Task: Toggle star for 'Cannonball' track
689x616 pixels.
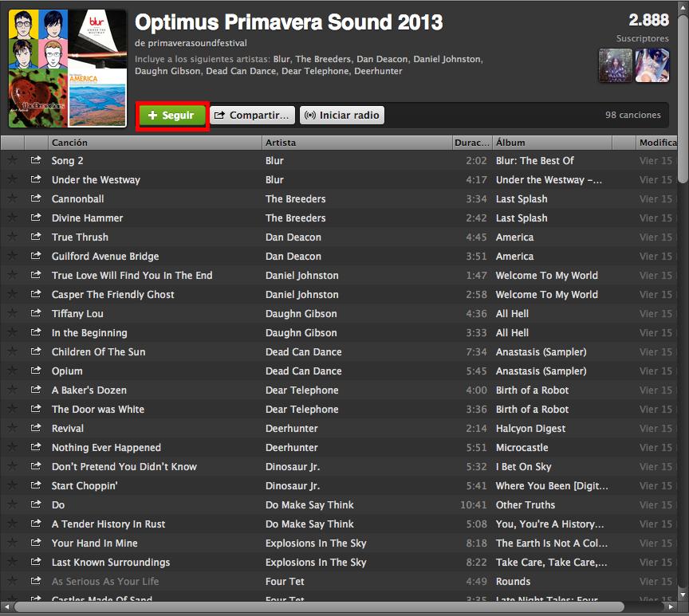Action: [12, 198]
